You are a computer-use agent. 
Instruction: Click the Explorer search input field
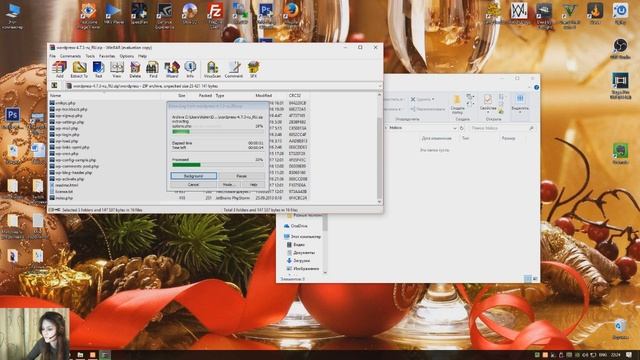click(x=502, y=128)
